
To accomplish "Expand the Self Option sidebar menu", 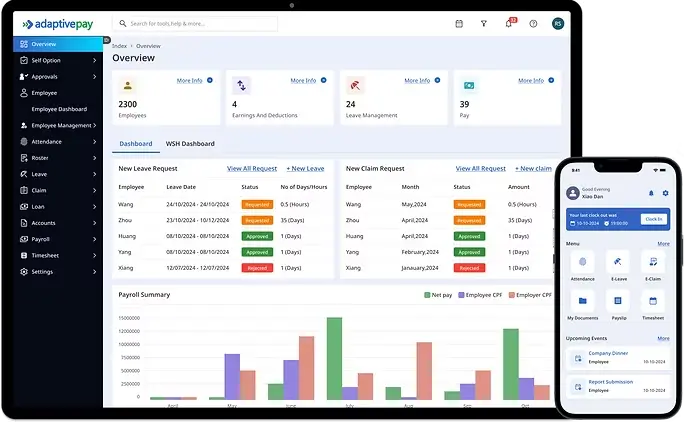I will (58, 60).
